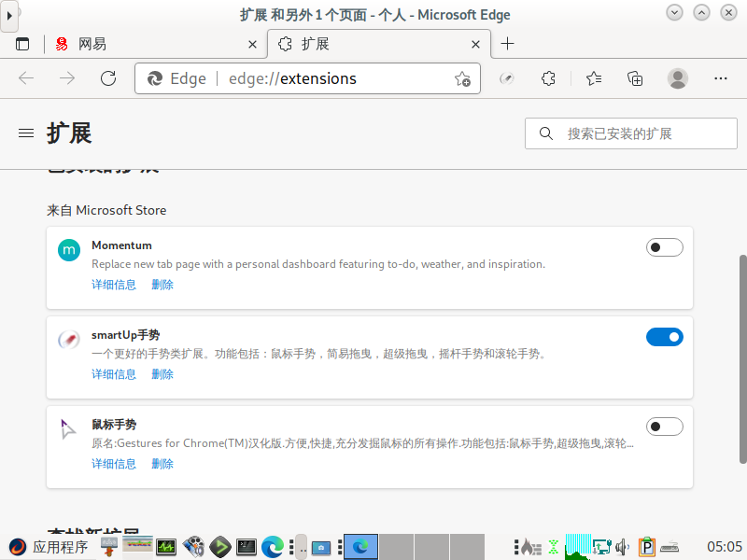Open a new tab
The height and width of the screenshot is (560, 747).
[x=507, y=43]
